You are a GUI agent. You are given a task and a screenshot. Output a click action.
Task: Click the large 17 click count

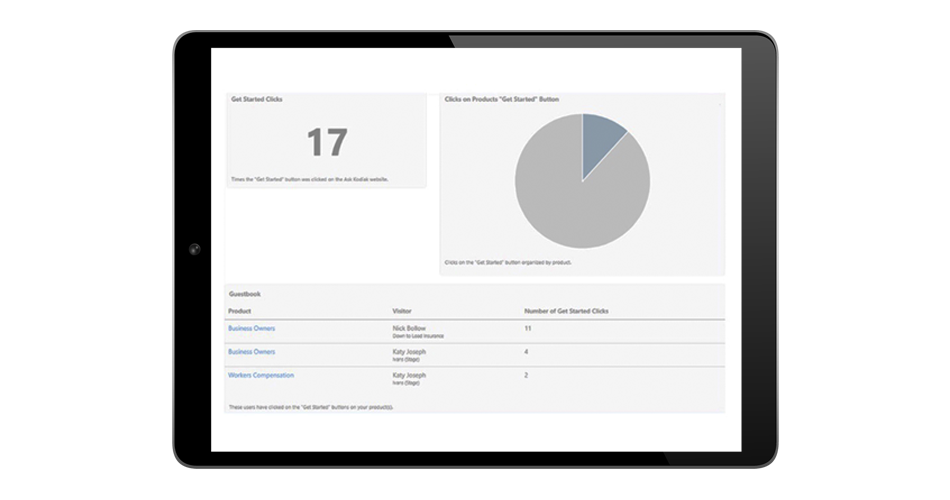click(326, 143)
